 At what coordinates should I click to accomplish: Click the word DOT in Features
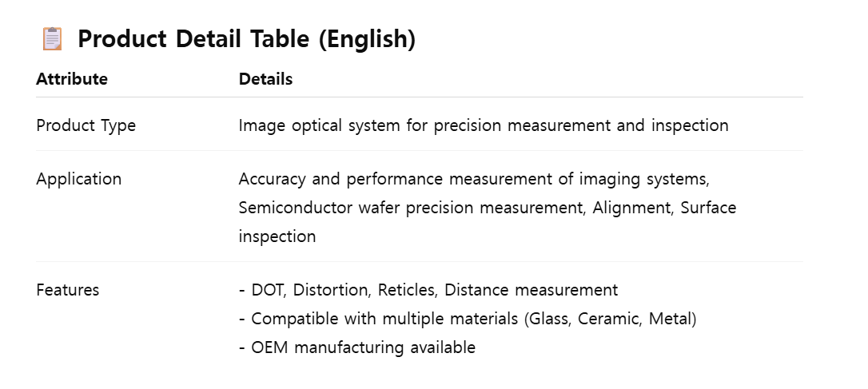pyautogui.click(x=268, y=290)
